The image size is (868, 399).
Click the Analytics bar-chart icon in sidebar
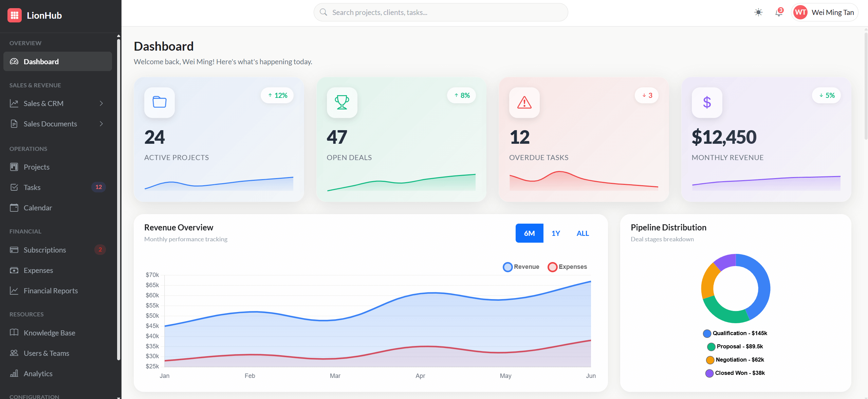14,373
